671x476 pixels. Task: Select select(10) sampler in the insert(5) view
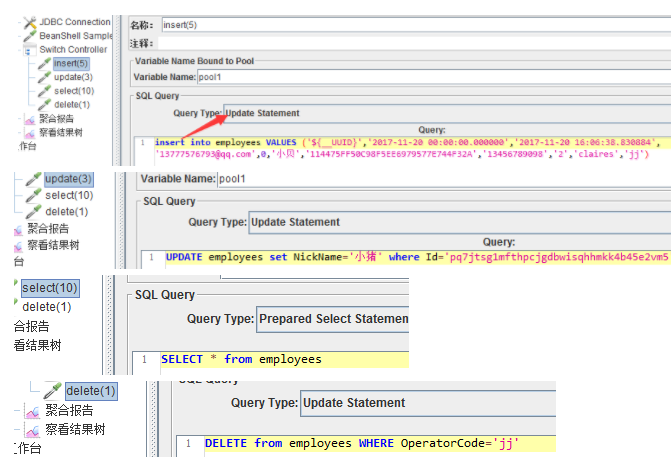pos(74,91)
